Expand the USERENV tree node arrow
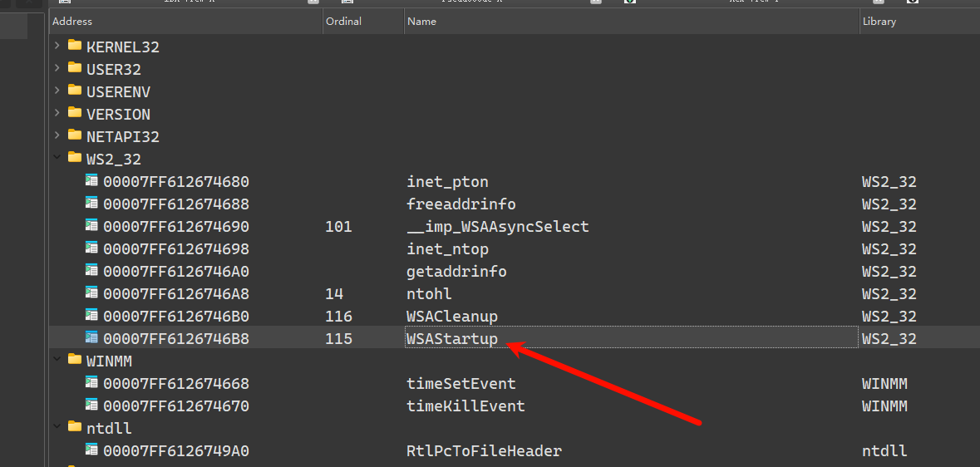Screen dimensions: 980x467 coord(57,91)
